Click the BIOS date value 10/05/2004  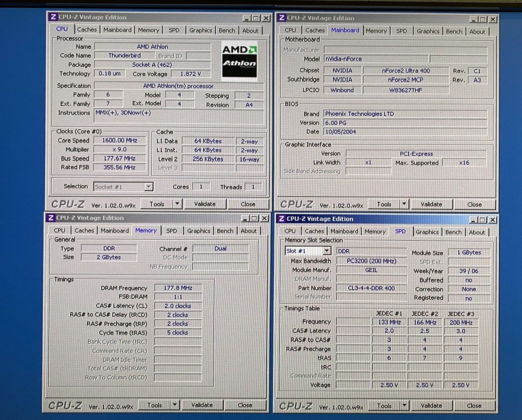click(x=405, y=132)
